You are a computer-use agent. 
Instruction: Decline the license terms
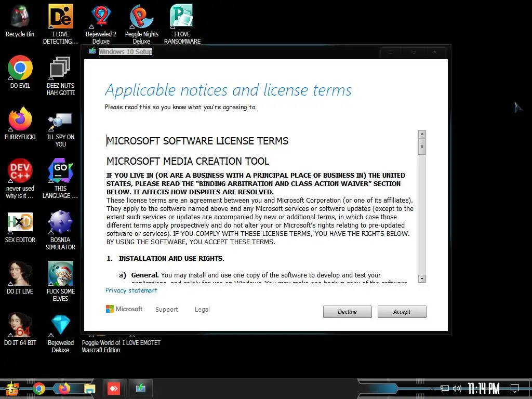point(347,312)
